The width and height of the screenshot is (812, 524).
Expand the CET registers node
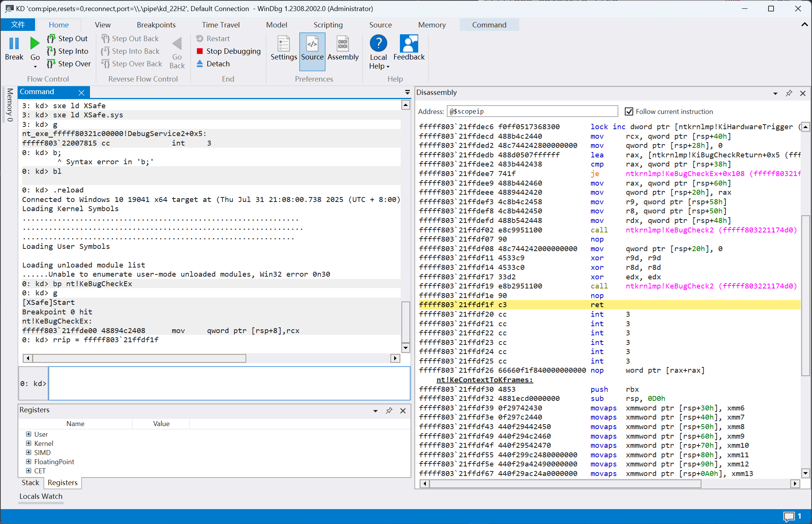coord(29,471)
